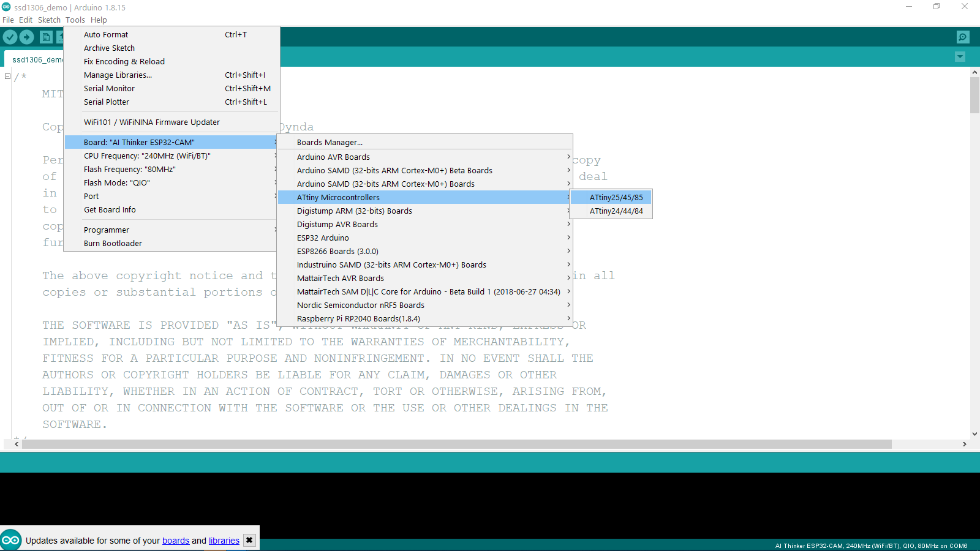This screenshot has width=980, height=551.
Task: Expand Digistump ARM (32-bits) Boards
Action: (425, 211)
